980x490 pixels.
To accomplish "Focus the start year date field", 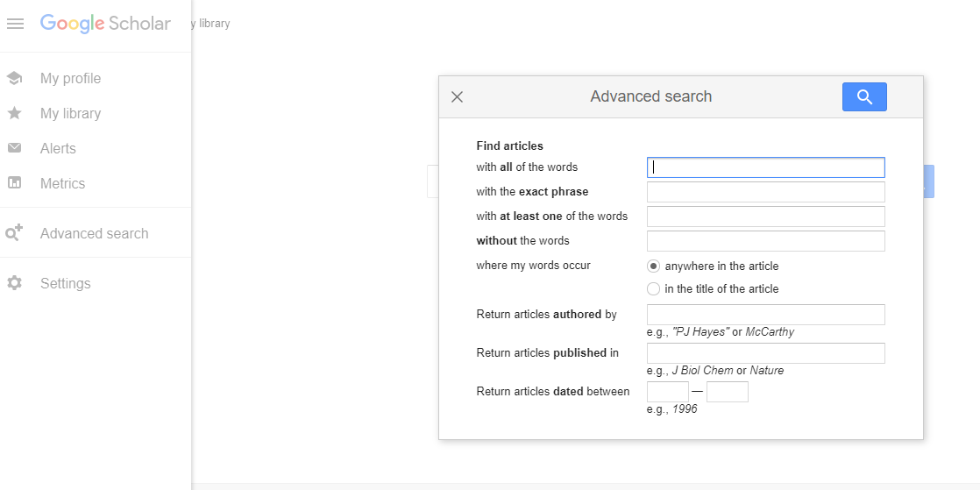I will point(667,392).
